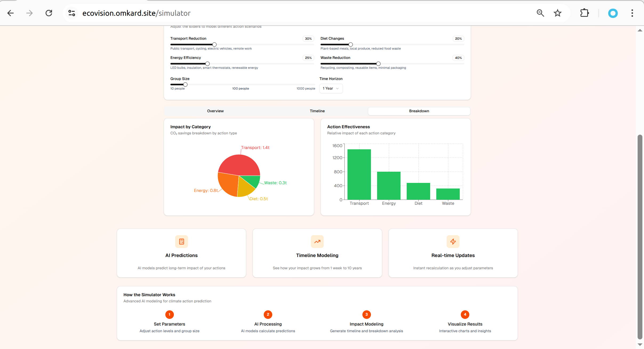
Task: Open the site information icon beside URL
Action: [x=72, y=13]
